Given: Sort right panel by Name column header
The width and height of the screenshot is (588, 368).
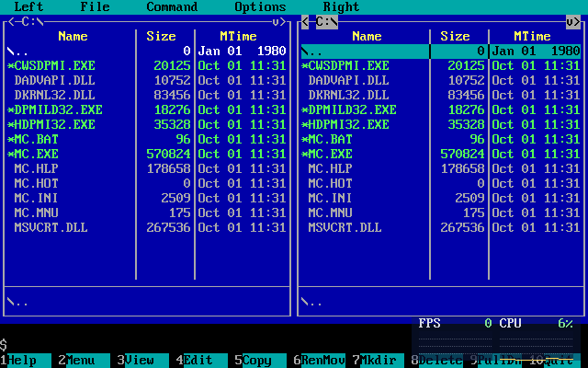Looking at the screenshot, I should (x=367, y=37).
